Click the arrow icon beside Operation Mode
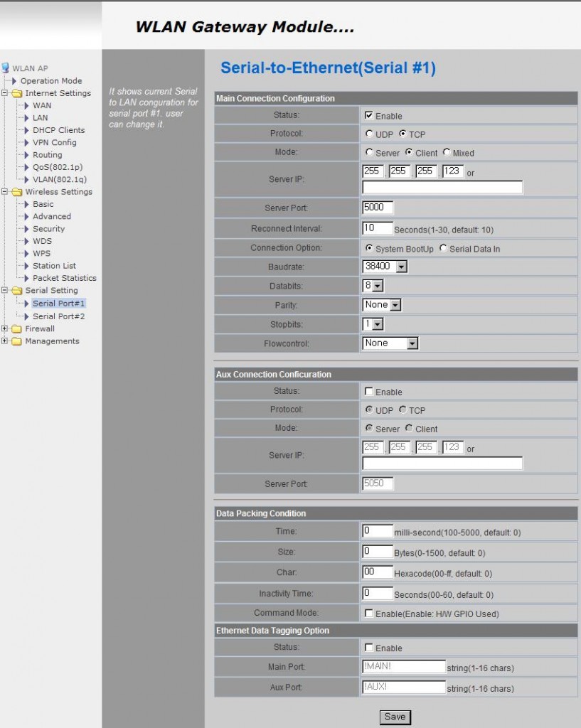 coord(14,81)
